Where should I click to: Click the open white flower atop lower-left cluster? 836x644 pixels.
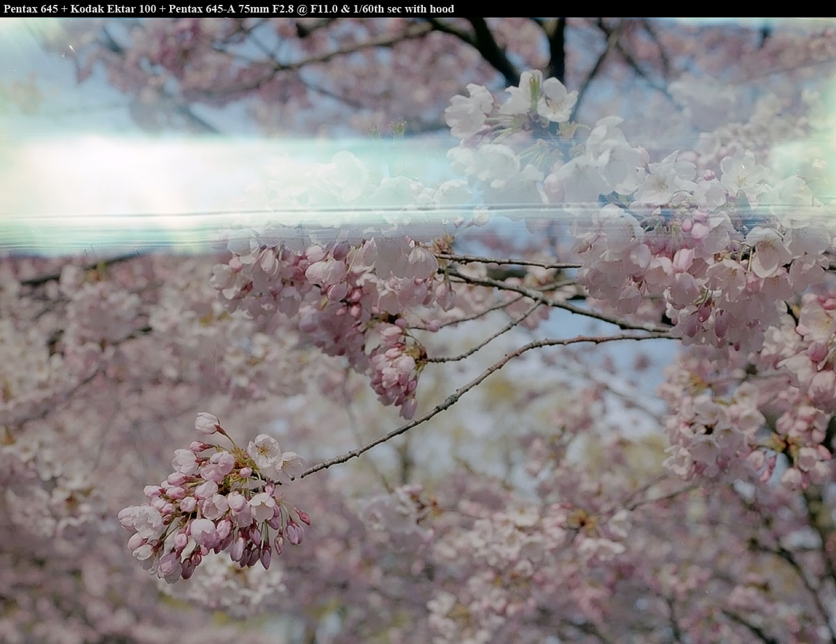265,450
